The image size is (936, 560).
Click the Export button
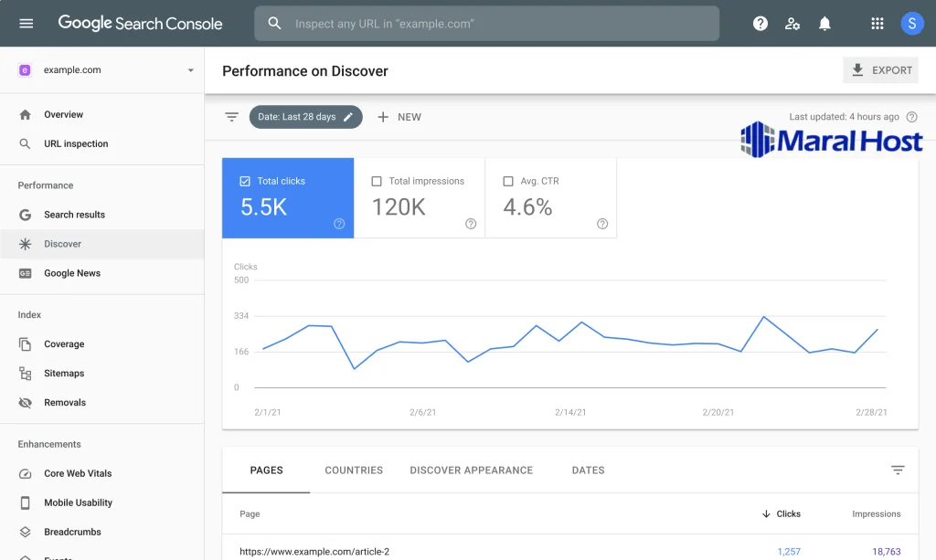[881, 70]
